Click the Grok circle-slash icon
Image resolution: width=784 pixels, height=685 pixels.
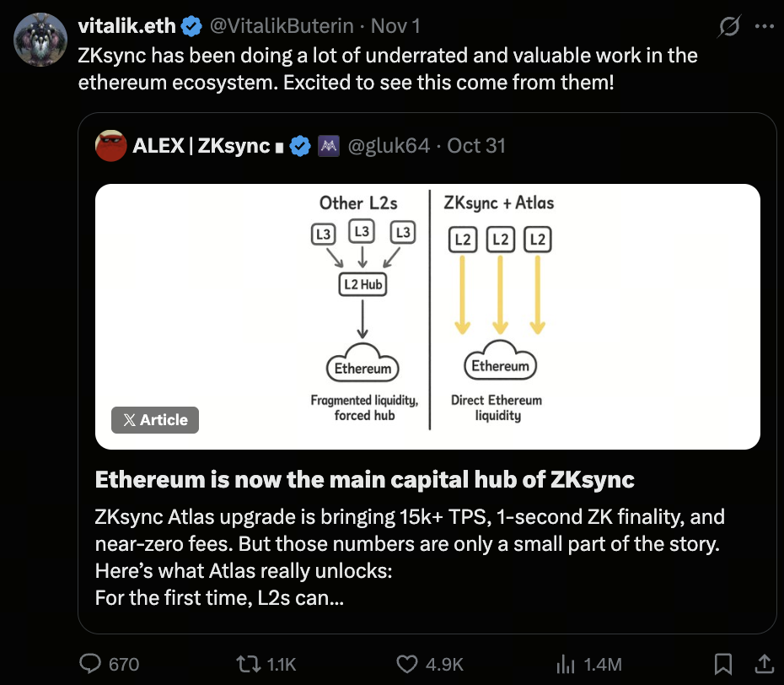pos(728,27)
